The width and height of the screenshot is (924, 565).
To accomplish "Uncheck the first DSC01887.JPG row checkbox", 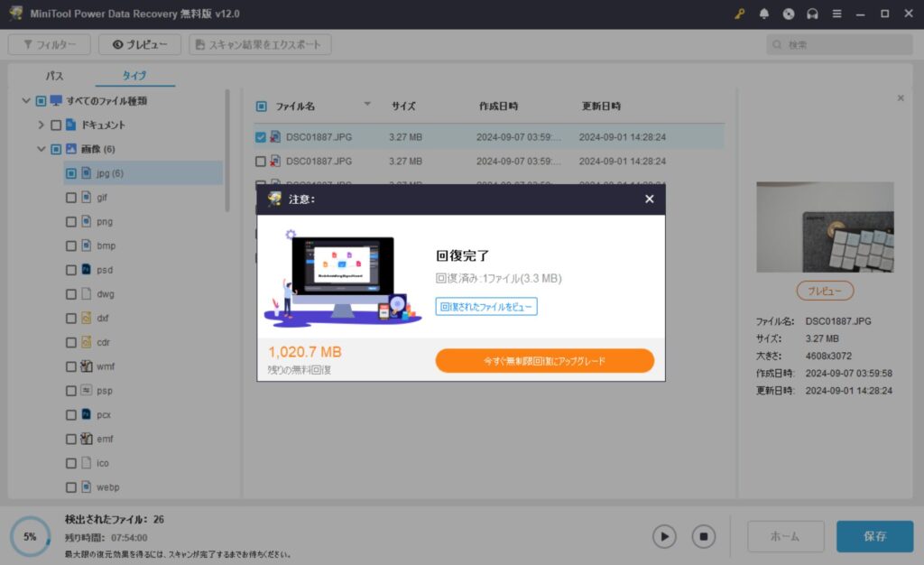I will point(261,136).
